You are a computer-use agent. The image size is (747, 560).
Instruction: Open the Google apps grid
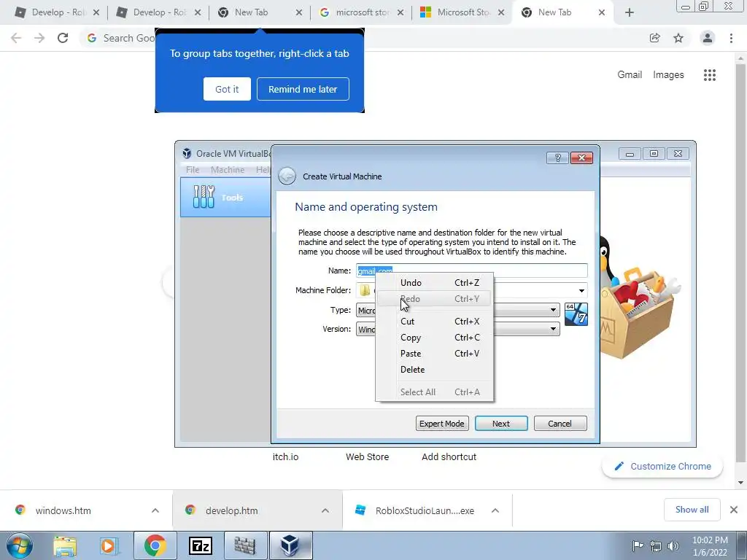709,75
